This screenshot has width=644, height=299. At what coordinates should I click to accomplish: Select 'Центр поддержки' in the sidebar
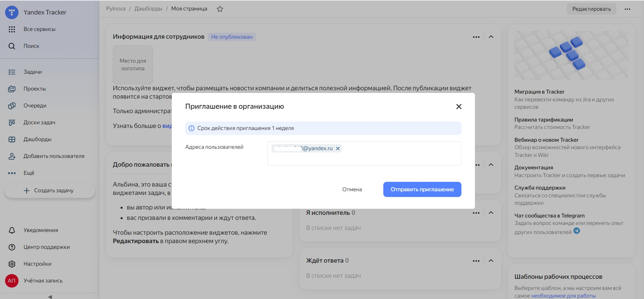point(46,247)
